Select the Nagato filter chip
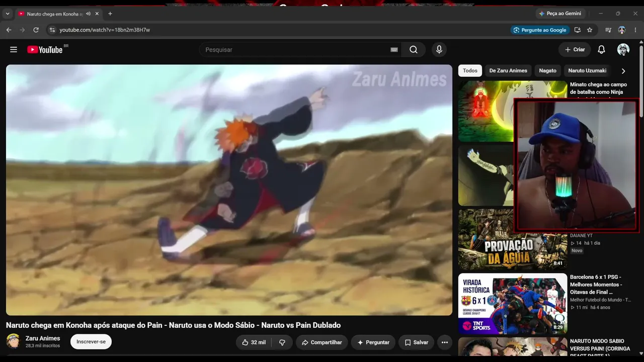The image size is (644, 362). [x=548, y=71]
